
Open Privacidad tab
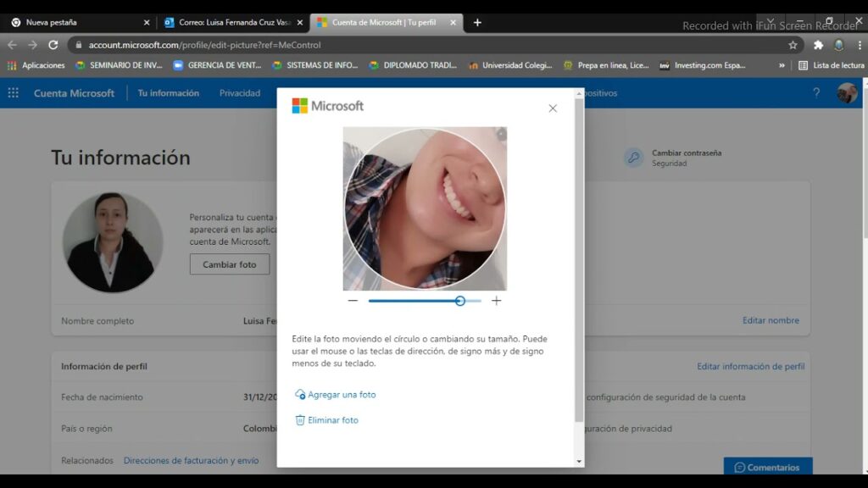coord(240,93)
